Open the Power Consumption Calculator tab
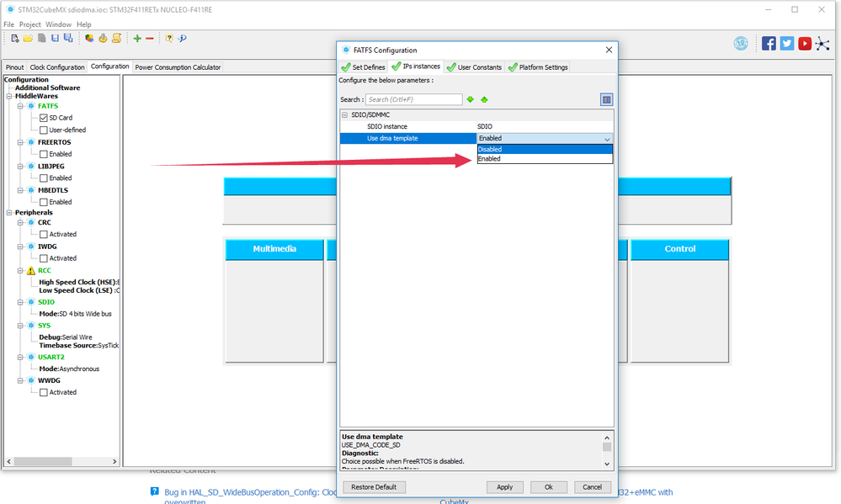 click(x=178, y=67)
